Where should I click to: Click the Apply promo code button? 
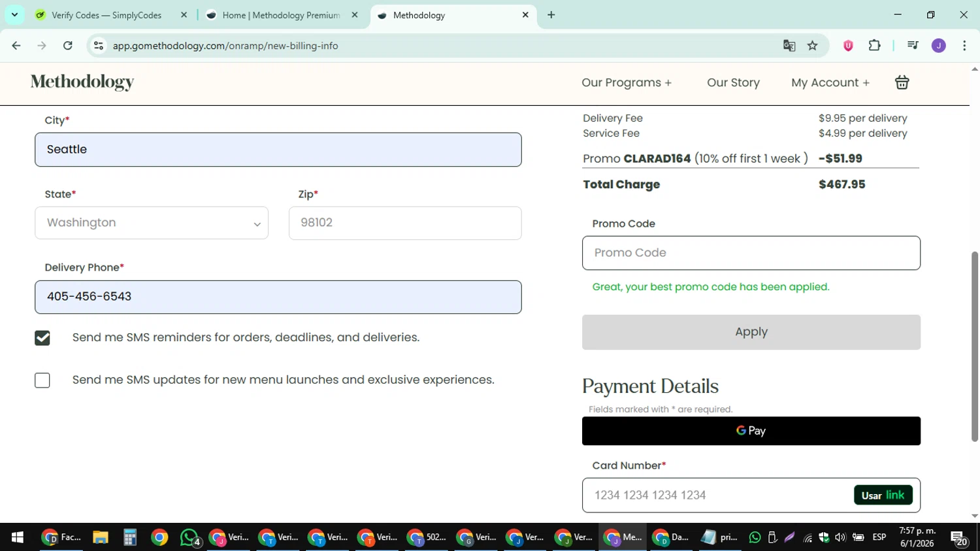[751, 332]
